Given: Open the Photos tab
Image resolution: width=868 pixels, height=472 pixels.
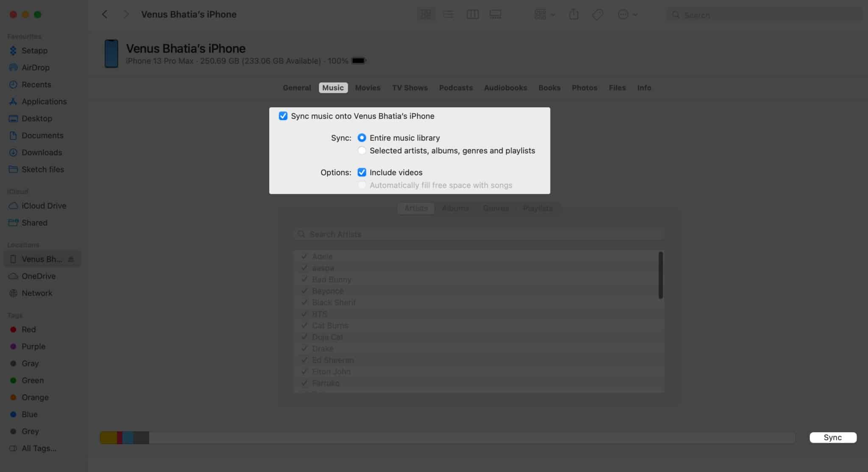Looking at the screenshot, I should click(x=584, y=88).
